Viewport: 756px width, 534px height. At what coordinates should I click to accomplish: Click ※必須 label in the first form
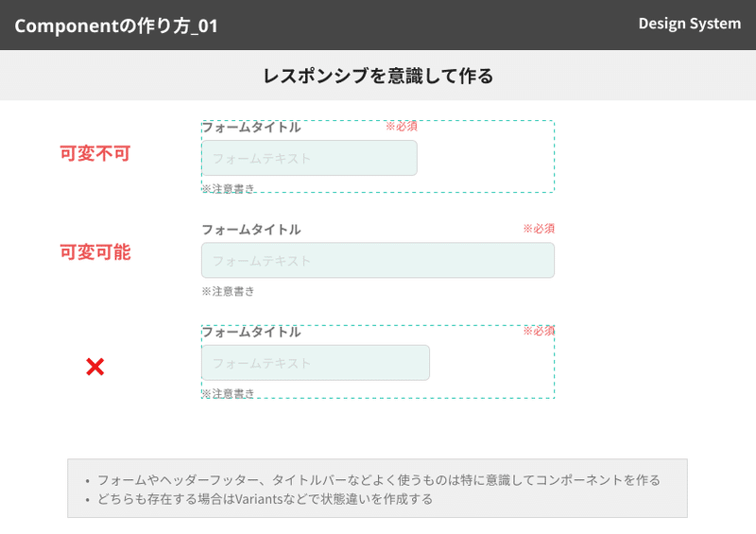[x=401, y=127]
